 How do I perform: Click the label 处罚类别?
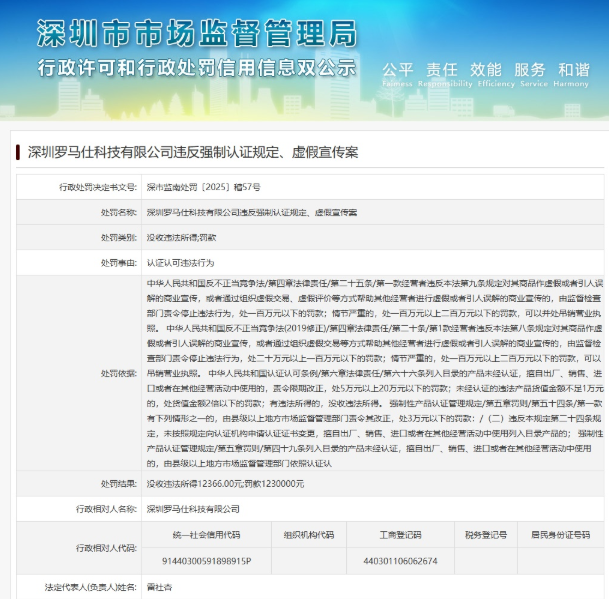point(118,238)
